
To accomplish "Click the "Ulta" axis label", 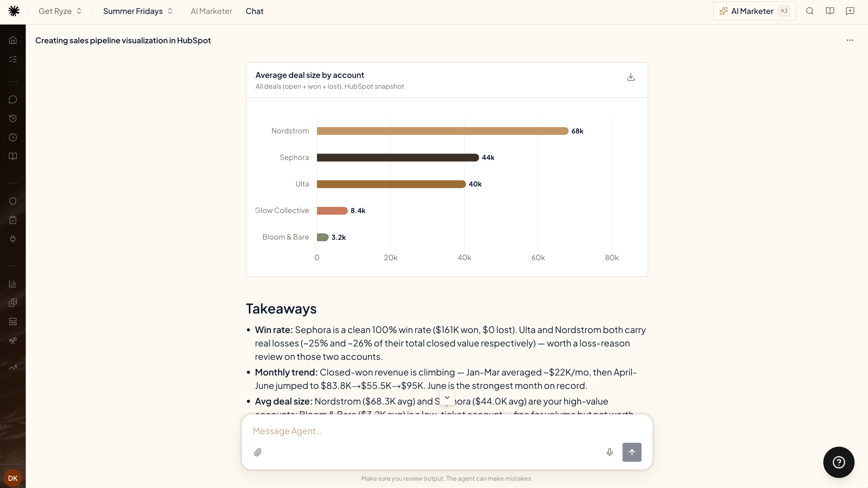I will tap(302, 184).
